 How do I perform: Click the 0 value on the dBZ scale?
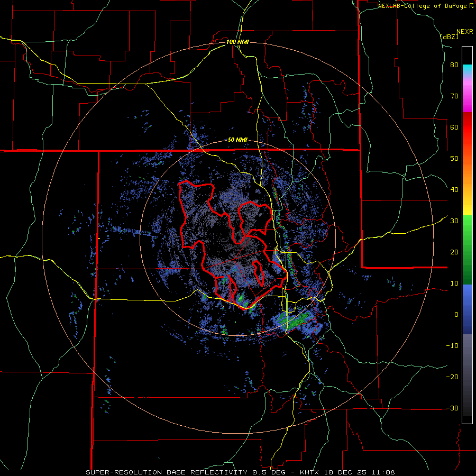click(456, 315)
